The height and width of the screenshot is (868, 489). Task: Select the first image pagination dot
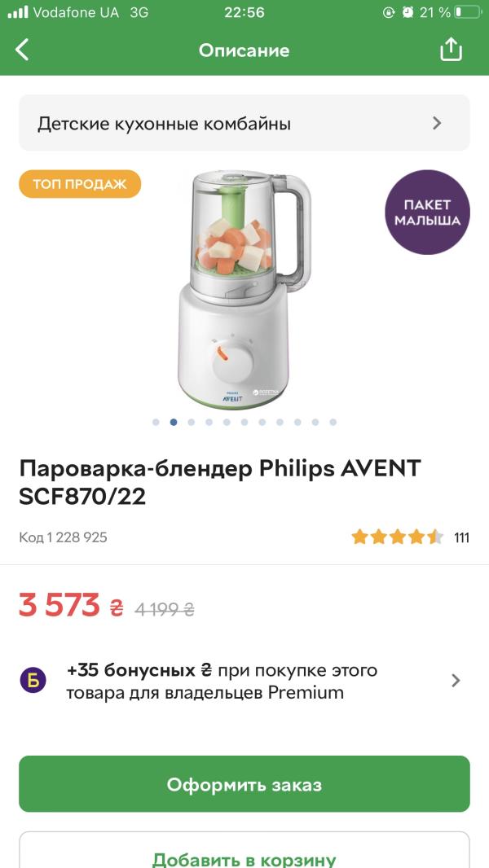click(156, 422)
